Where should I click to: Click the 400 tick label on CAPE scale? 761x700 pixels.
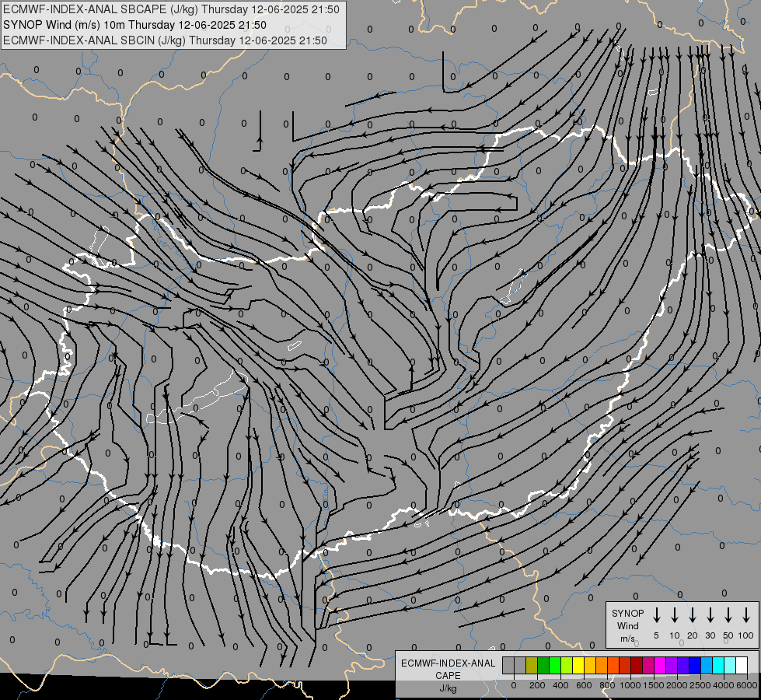click(560, 685)
